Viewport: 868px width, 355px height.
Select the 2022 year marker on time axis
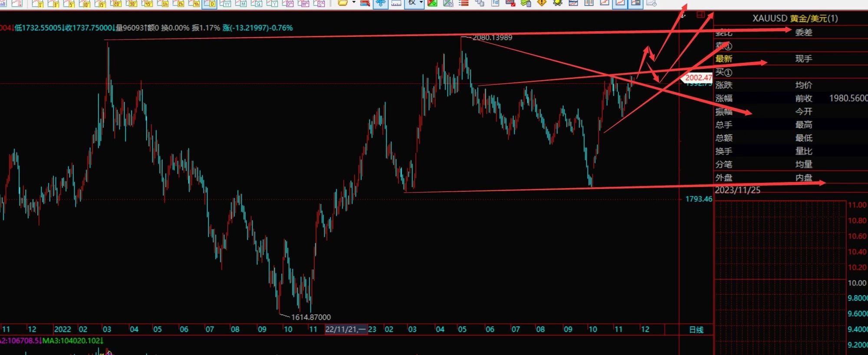click(x=62, y=329)
